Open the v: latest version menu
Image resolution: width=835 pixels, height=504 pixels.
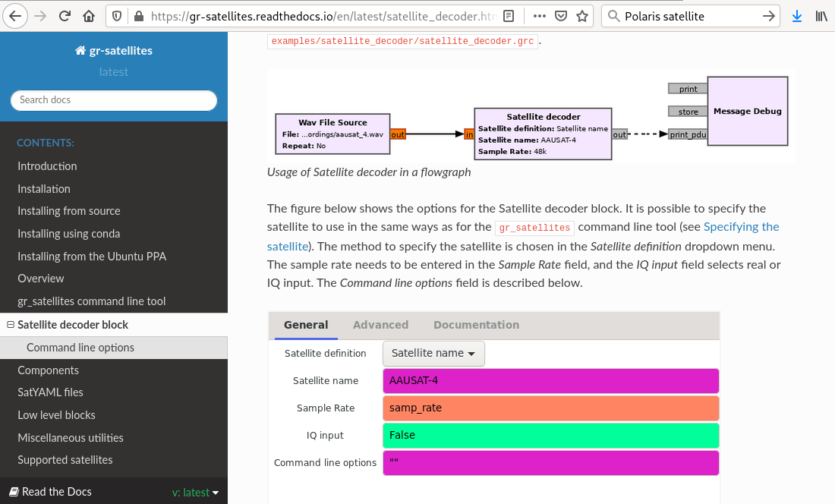(x=195, y=493)
